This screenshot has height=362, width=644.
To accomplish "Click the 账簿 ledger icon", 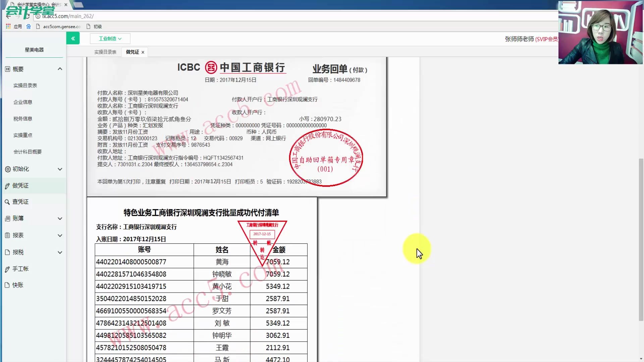I will point(8,219).
